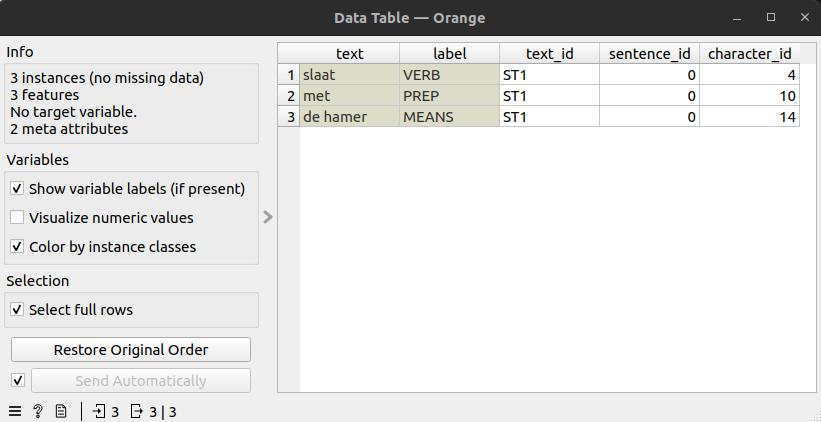The image size is (821, 422).
Task: Click the '3 features' info text
Action: (45, 95)
